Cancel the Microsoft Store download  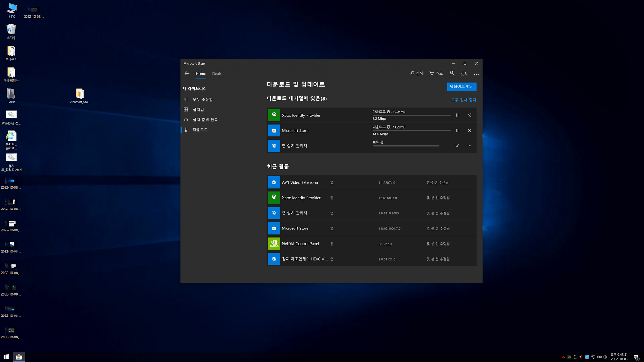pyautogui.click(x=469, y=131)
